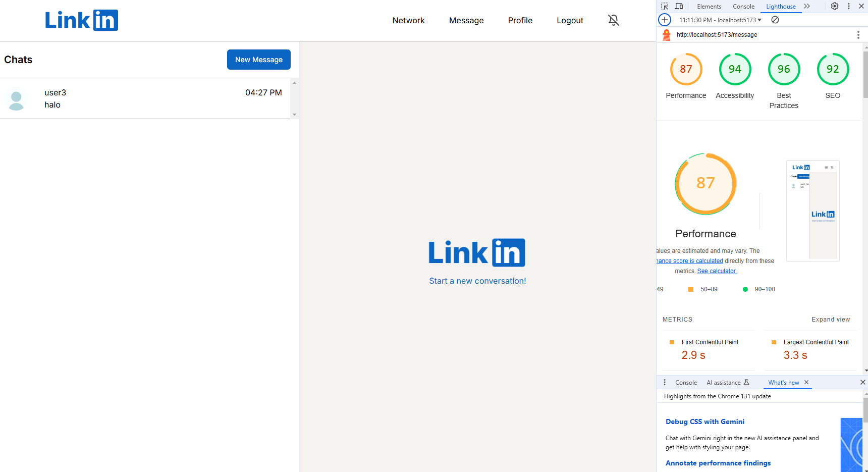The height and width of the screenshot is (472, 868).
Task: Click the What's new drawer scrollbar
Action: pos(865,409)
